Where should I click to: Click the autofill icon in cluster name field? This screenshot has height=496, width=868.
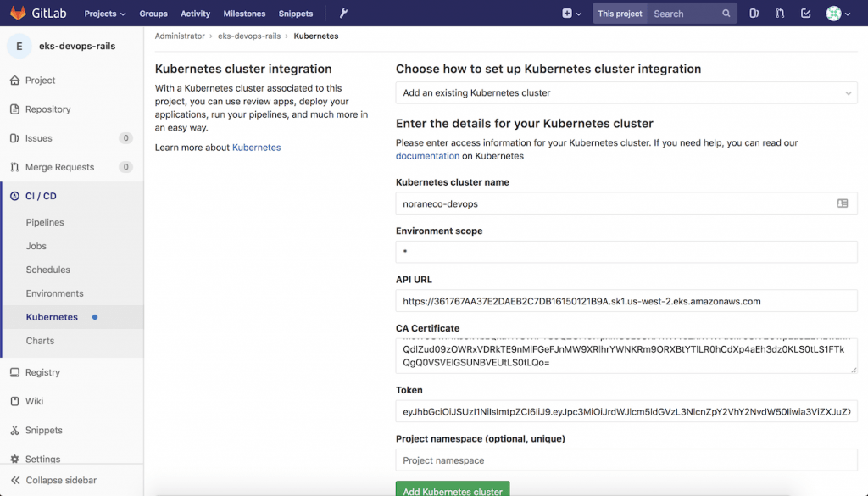[x=843, y=203]
